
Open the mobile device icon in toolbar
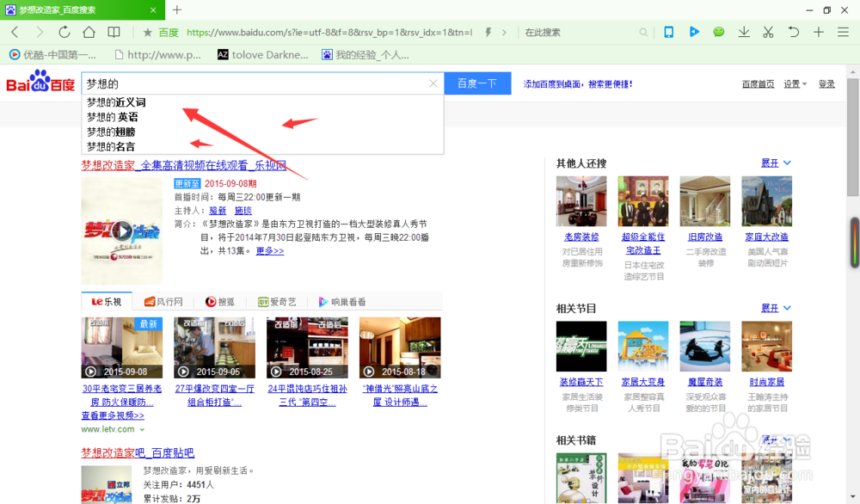pyautogui.click(x=668, y=33)
